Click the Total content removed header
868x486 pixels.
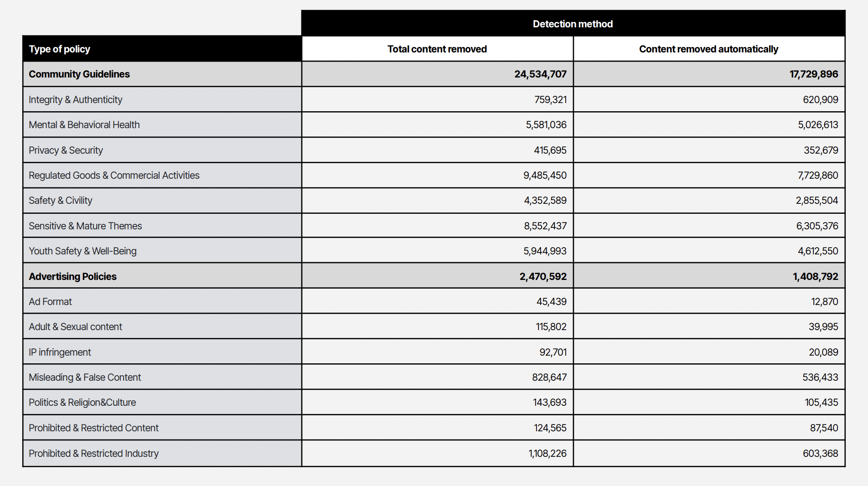pyautogui.click(x=437, y=49)
